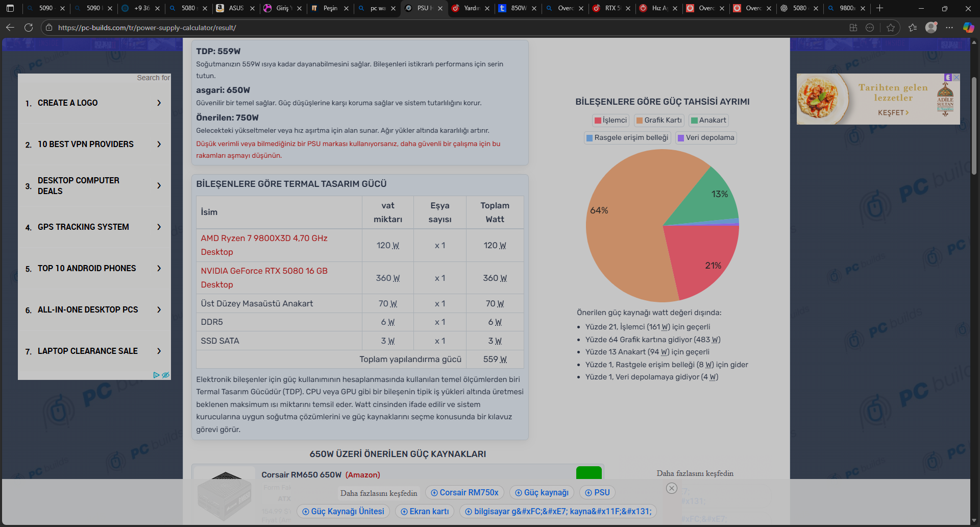Click the page vertical scrollbar thumb

coord(974,125)
